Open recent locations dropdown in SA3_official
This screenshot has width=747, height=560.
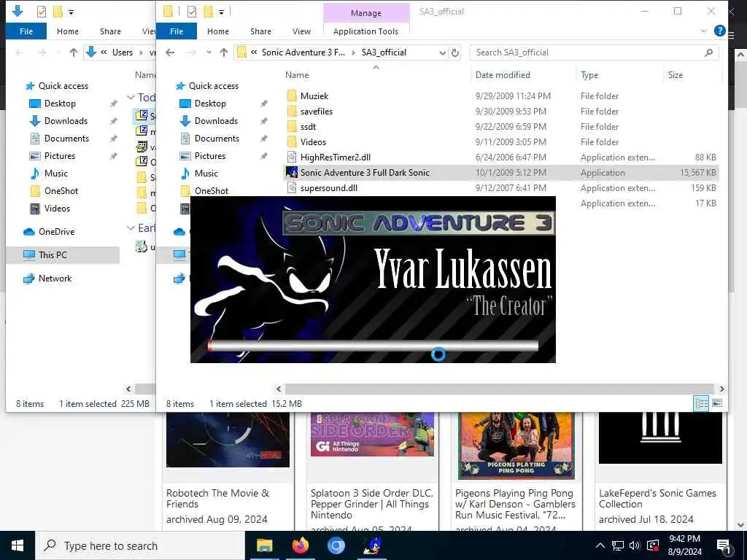[209, 52]
